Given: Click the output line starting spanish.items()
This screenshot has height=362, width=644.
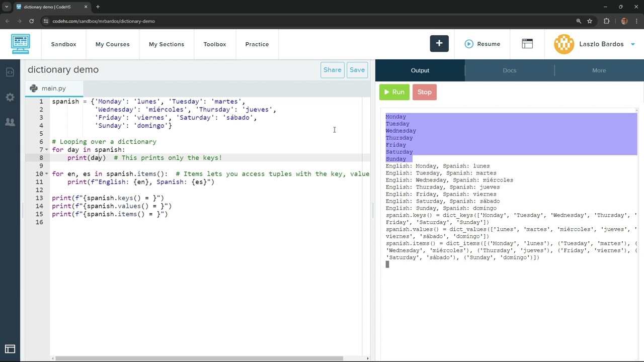Looking at the screenshot, I should click(x=511, y=243).
